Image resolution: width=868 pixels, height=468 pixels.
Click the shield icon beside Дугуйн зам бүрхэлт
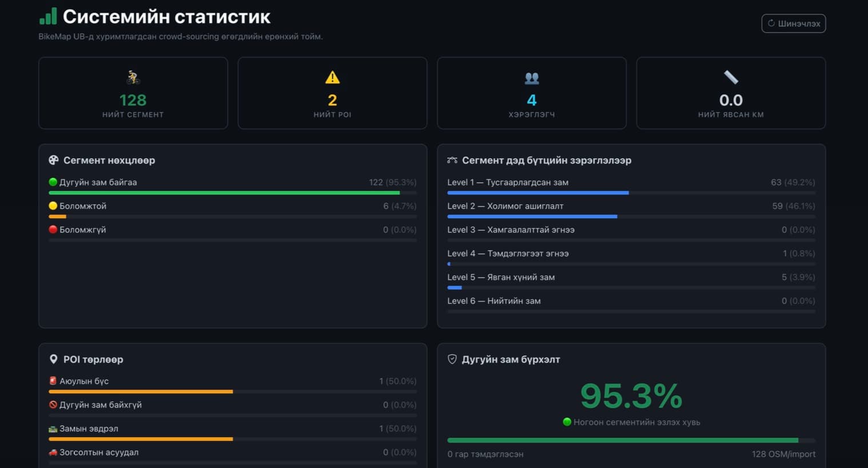click(x=452, y=359)
